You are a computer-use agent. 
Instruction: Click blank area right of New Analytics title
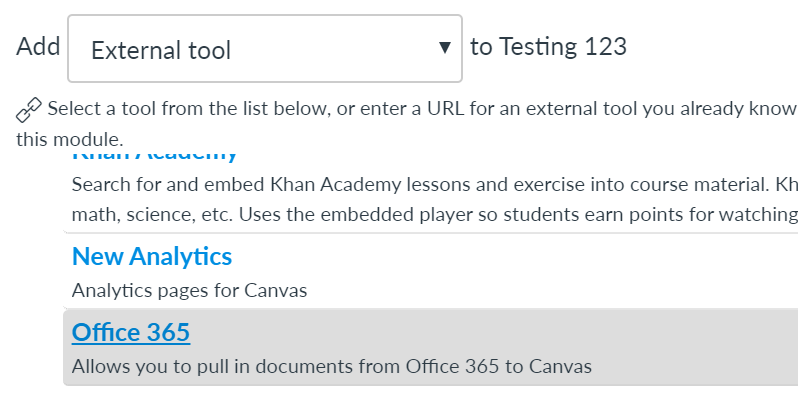[514, 256]
